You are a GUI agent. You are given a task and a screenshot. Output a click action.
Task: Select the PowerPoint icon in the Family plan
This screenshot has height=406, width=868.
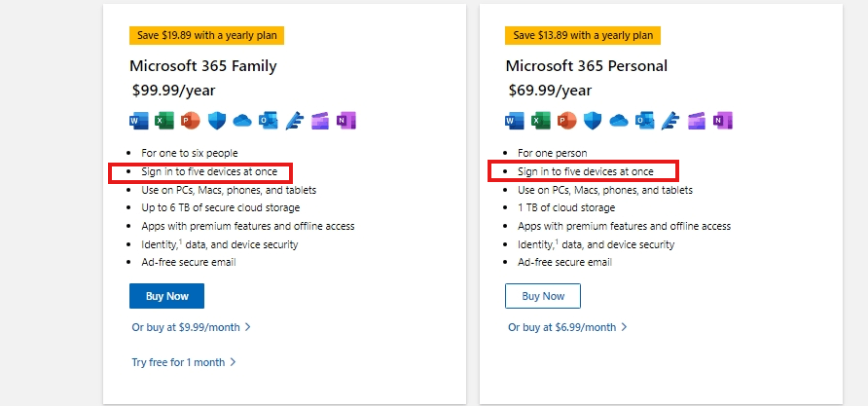(190, 121)
